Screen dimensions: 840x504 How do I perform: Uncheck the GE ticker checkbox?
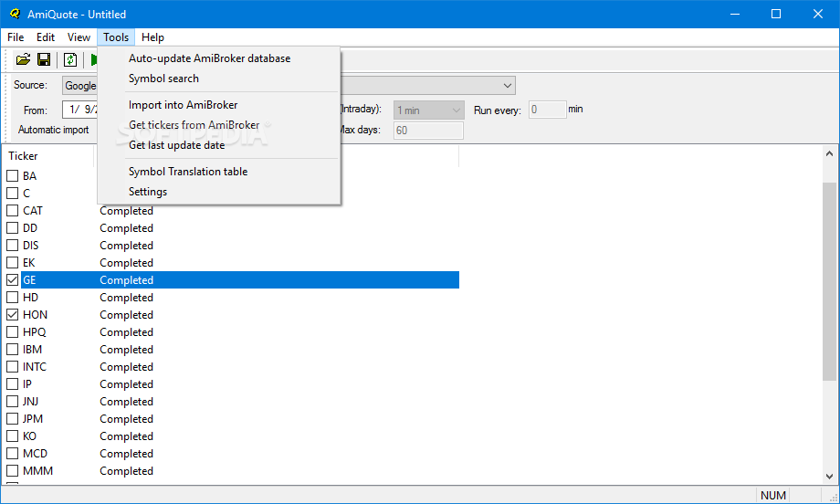pos(12,279)
